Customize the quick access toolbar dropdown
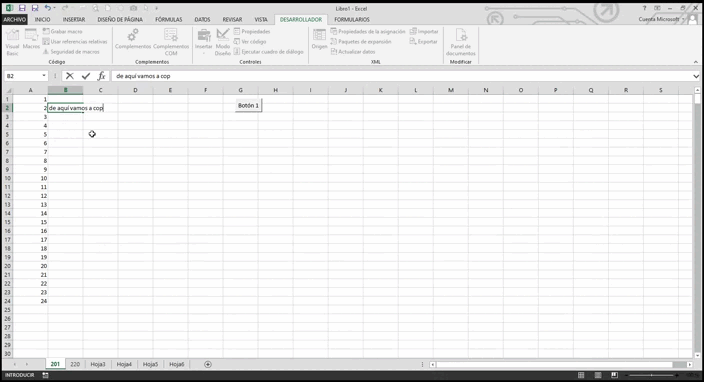Viewport: 704px width, 382px height. click(157, 8)
